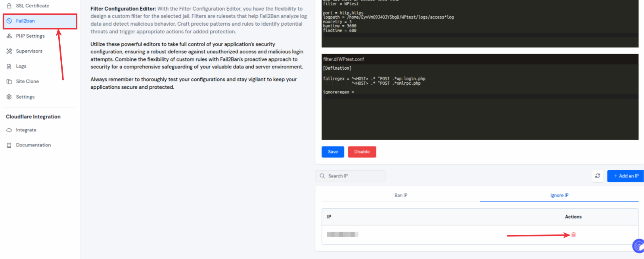Open Site Clone in the sidebar
Viewport: 644px width, 259px height.
pos(27,81)
